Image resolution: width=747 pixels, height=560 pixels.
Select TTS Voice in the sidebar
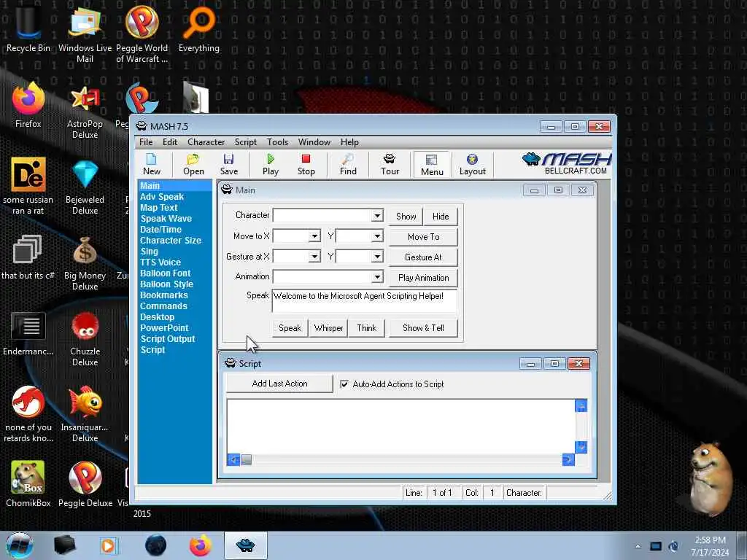[x=160, y=262]
